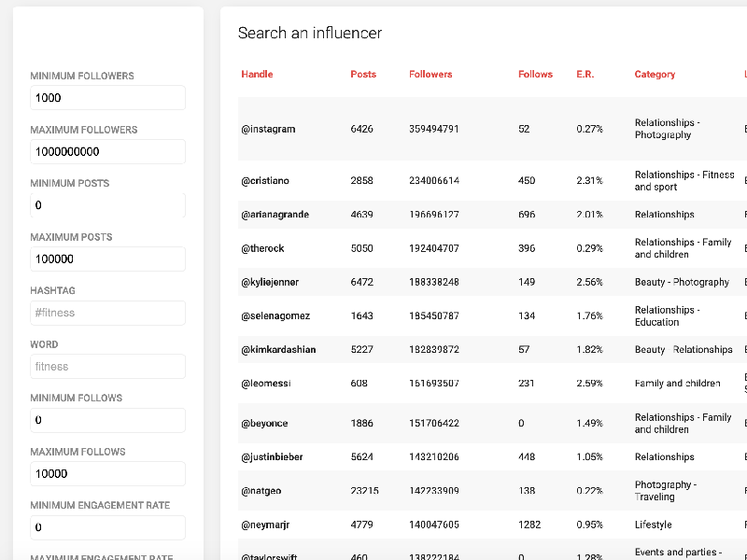Click the Followers column header
The width and height of the screenshot is (747, 560).
tap(430, 75)
